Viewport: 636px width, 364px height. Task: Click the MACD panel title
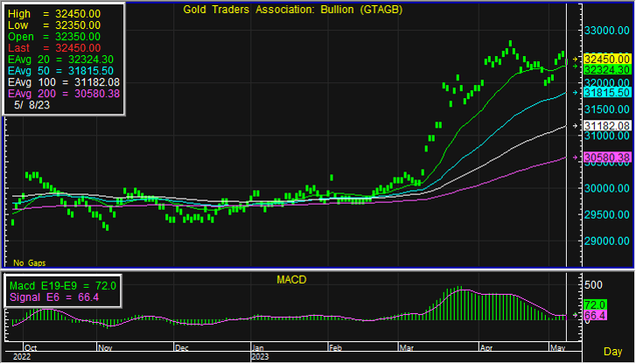289,279
